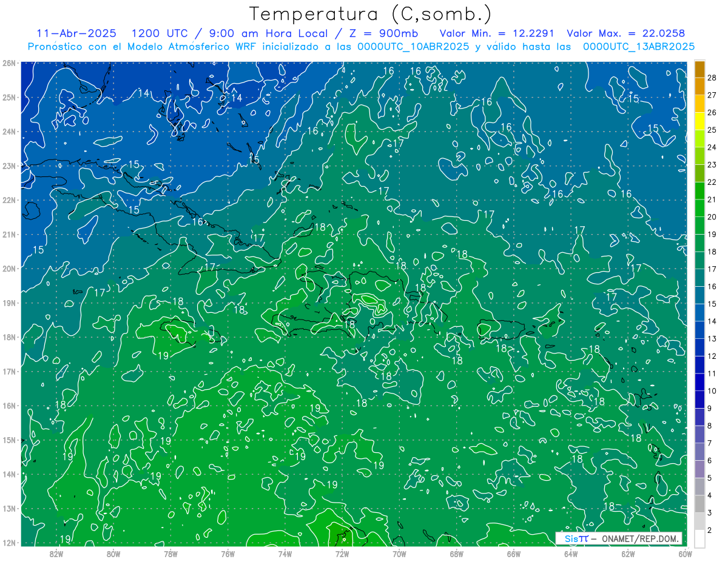Screen dimensions: 728x562
Task: Click the 68W longitude axis label
Action: 457,554
